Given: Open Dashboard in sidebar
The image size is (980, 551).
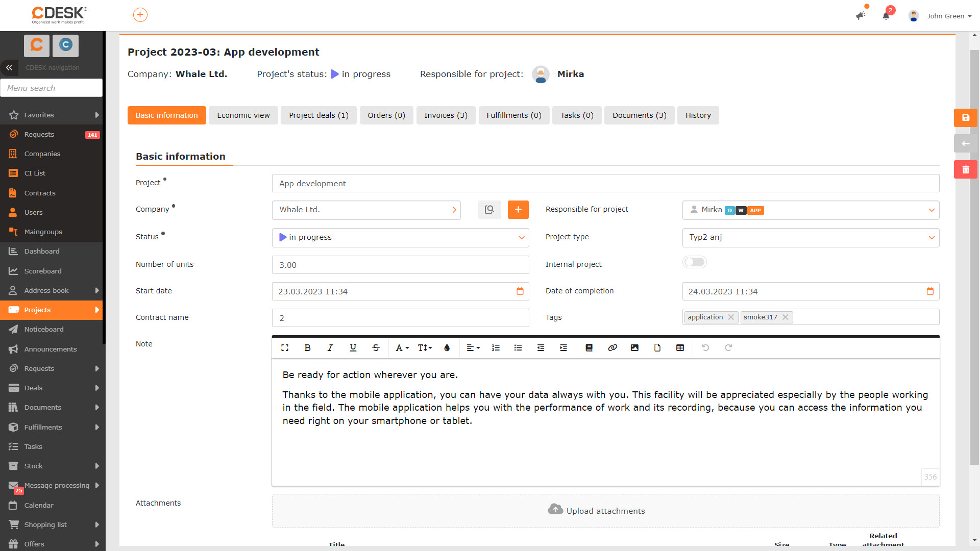Looking at the screenshot, I should [51, 252].
